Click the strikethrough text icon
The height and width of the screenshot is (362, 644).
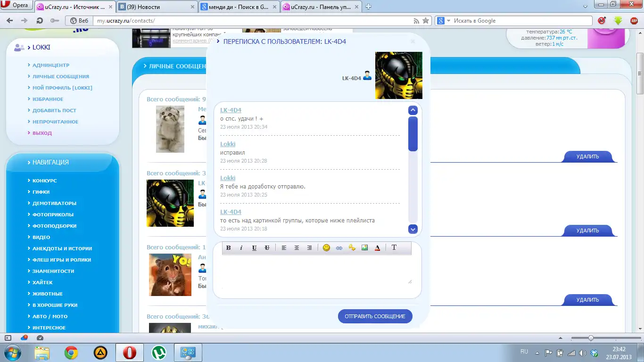point(267,248)
